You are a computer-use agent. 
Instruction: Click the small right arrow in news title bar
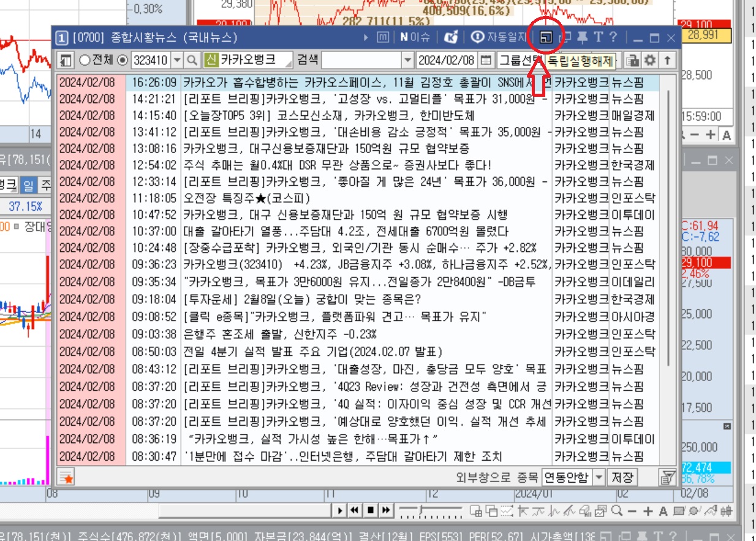(366, 38)
